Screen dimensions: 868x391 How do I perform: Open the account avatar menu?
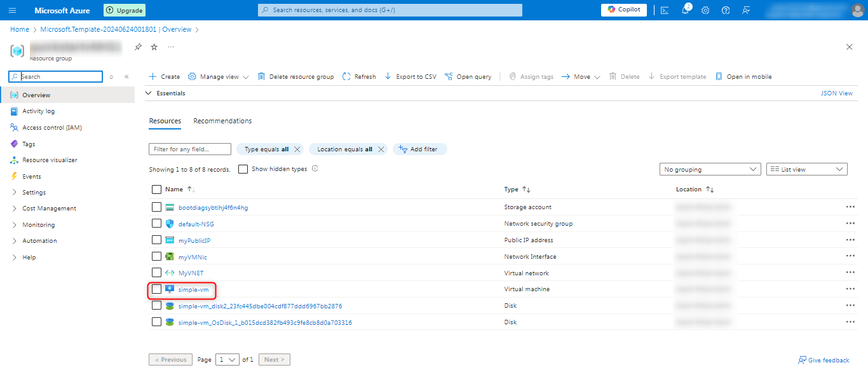point(857,10)
